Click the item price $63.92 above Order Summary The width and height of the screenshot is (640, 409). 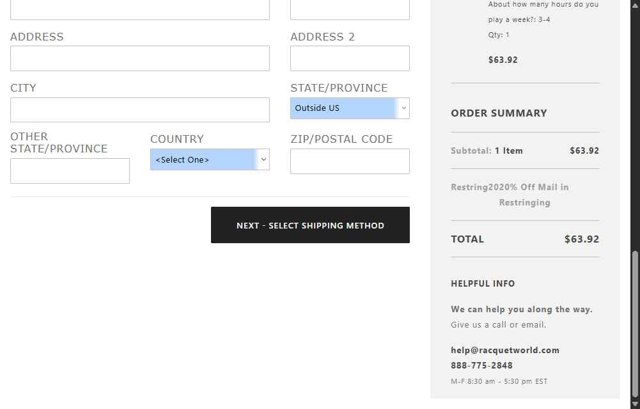503,60
